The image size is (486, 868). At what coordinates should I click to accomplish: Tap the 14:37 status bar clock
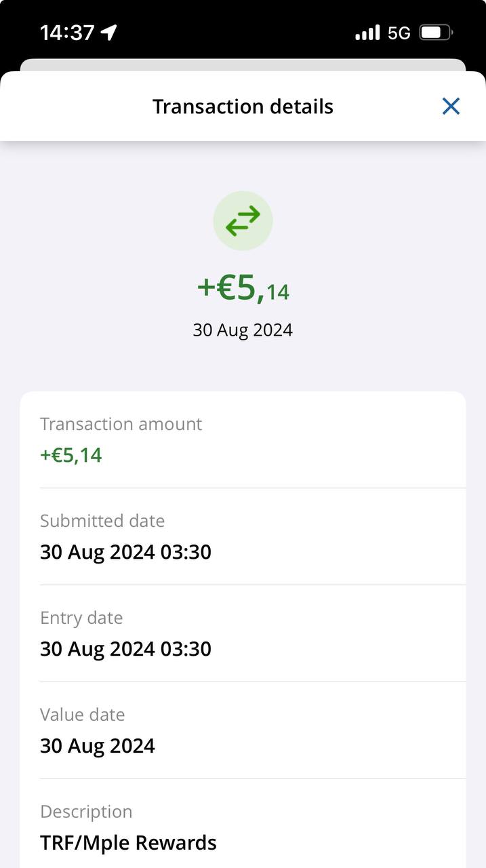coord(66,33)
